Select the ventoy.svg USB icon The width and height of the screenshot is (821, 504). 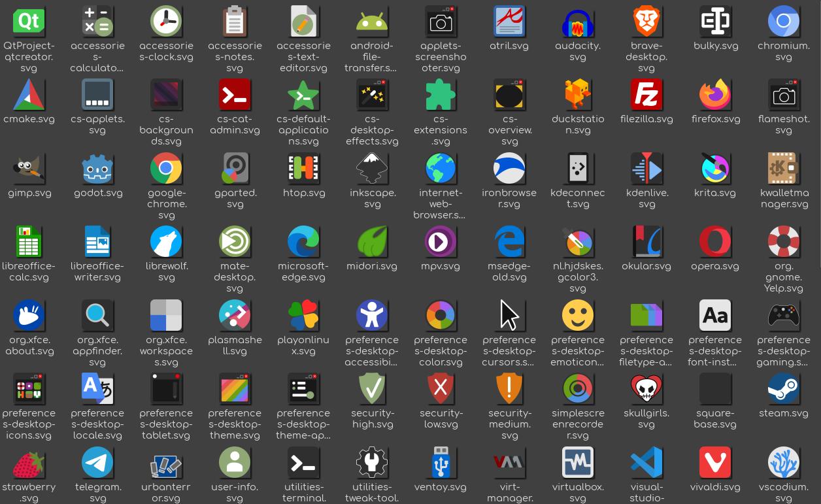click(441, 463)
